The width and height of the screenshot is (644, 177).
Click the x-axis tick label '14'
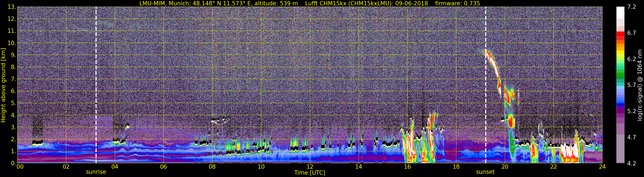(358, 167)
